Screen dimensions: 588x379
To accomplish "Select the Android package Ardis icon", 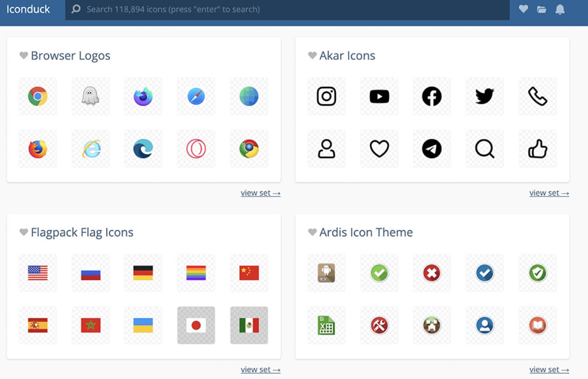I will tap(326, 273).
